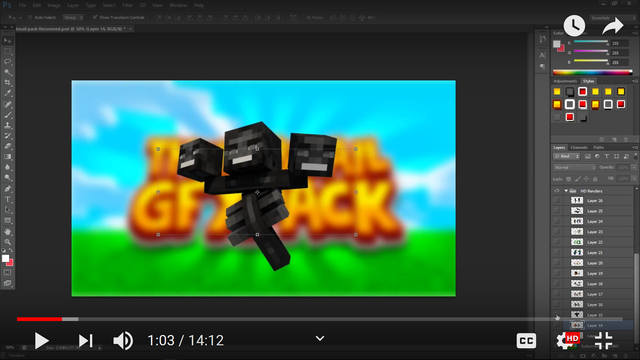The width and height of the screenshot is (640, 360).
Task: Open the Layer menu
Action: (x=73, y=5)
